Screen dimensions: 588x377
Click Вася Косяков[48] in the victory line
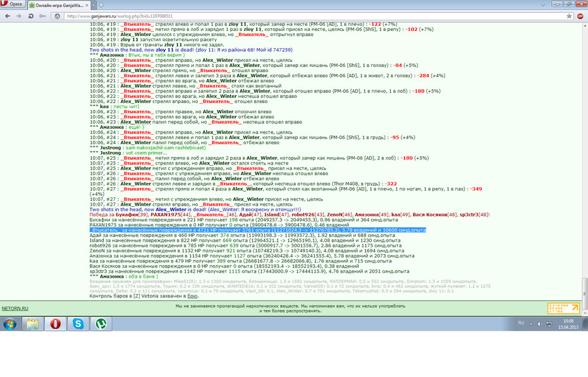coord(434,214)
